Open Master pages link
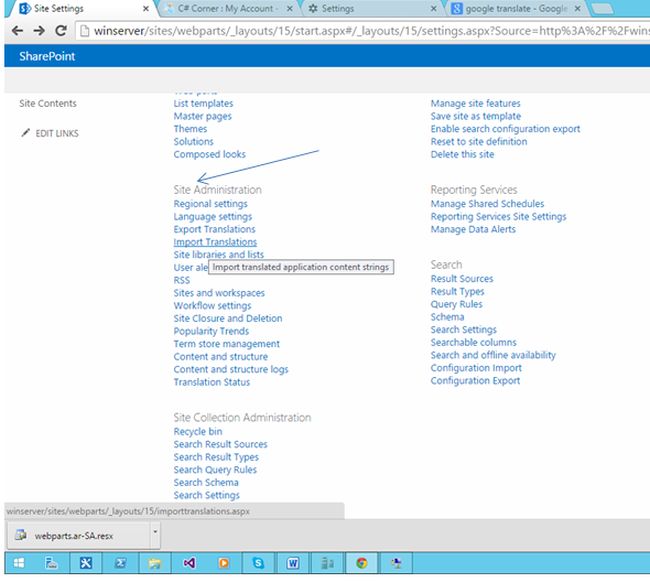Screen dimensions: 650x583 (x=203, y=117)
